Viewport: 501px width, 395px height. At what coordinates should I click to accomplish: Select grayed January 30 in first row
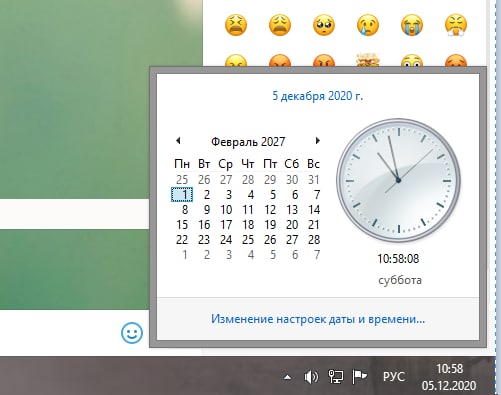[292, 180]
